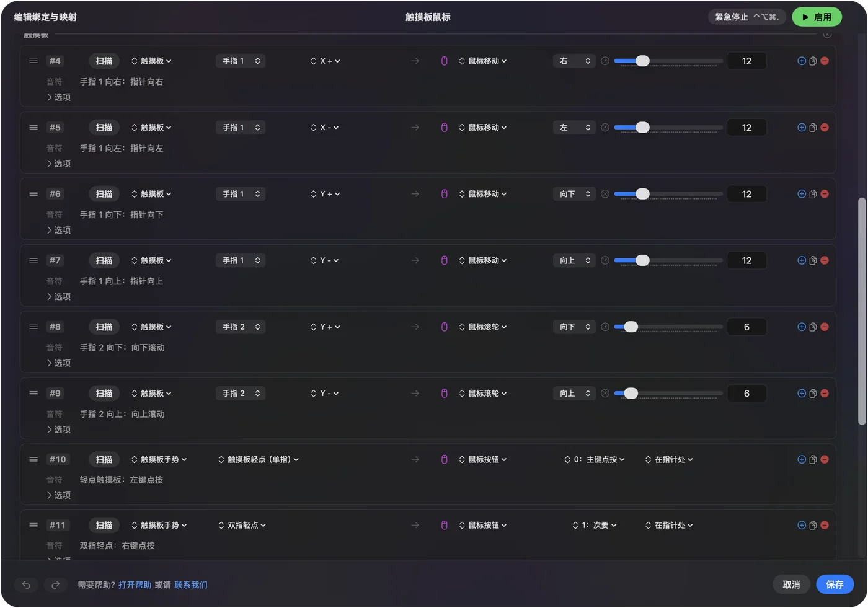
Task: Open the 在指针处 dropdown in rule #10
Action: pyautogui.click(x=669, y=459)
